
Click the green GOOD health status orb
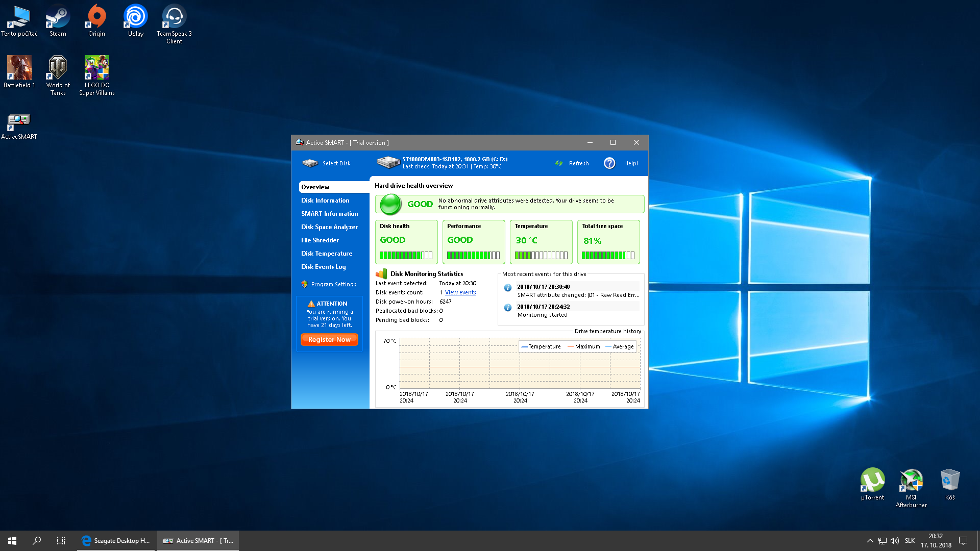[391, 204]
